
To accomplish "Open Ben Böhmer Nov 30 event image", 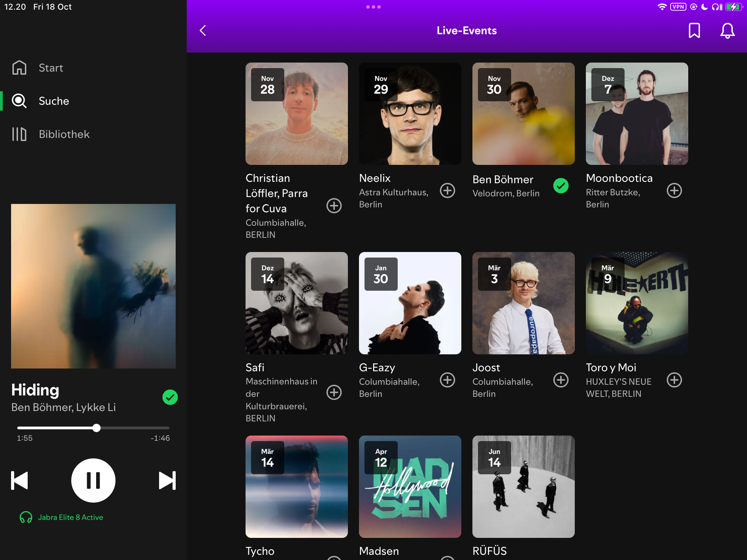I will click(524, 114).
